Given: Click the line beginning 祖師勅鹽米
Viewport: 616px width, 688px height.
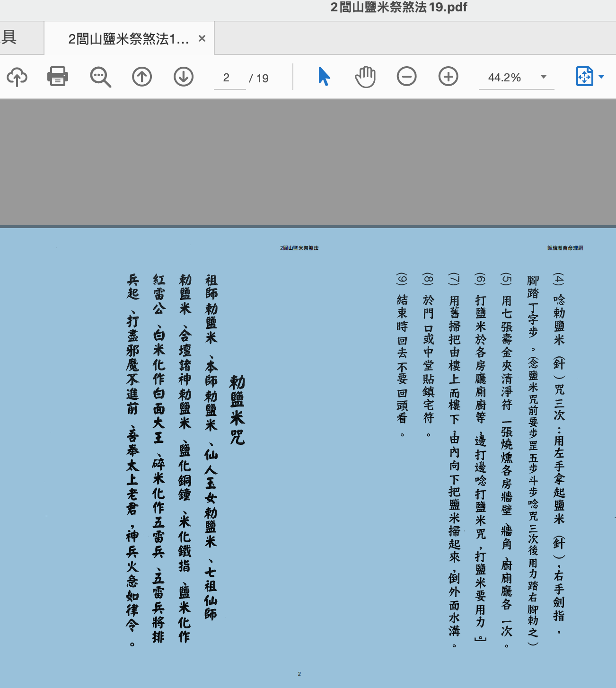Looking at the screenshot, I should pyautogui.click(x=211, y=448).
